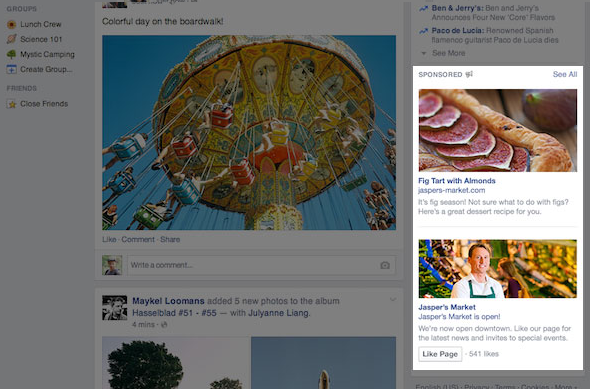
Task: Open the post options chevron on Maykel's post
Action: [x=393, y=300]
